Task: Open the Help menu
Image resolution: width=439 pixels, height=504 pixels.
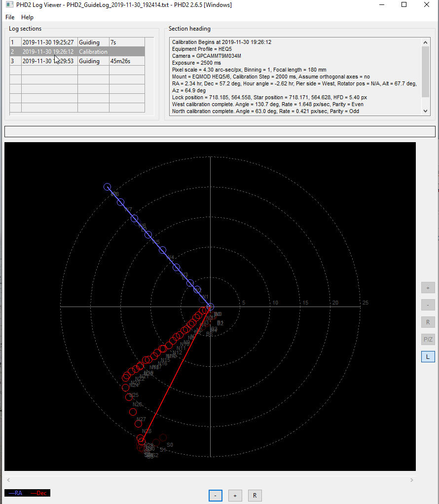Action: click(x=27, y=17)
